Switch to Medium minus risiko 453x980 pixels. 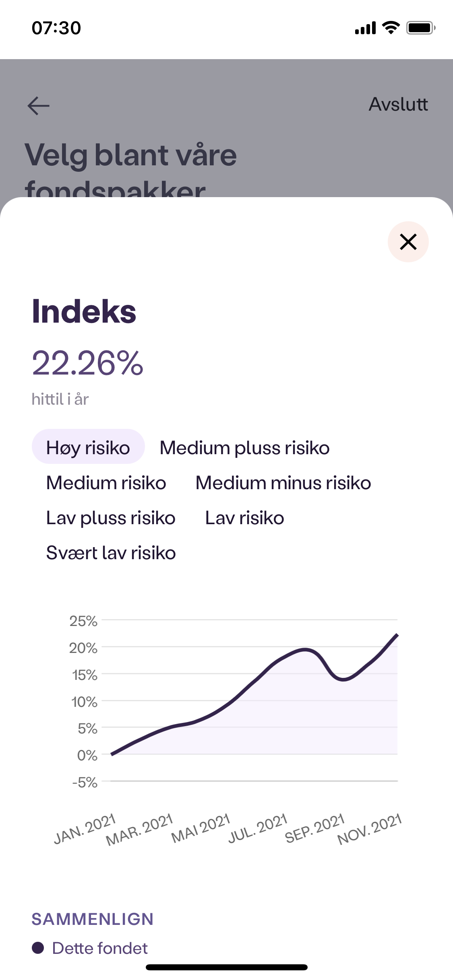[x=283, y=483]
